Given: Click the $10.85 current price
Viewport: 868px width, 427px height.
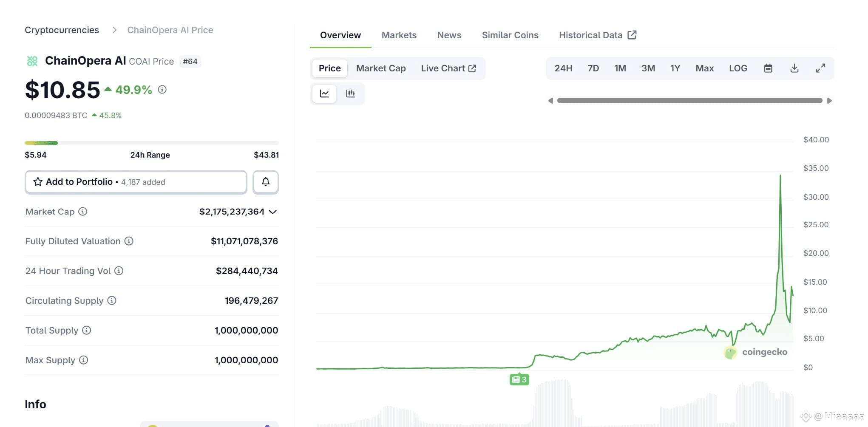Looking at the screenshot, I should tap(62, 90).
